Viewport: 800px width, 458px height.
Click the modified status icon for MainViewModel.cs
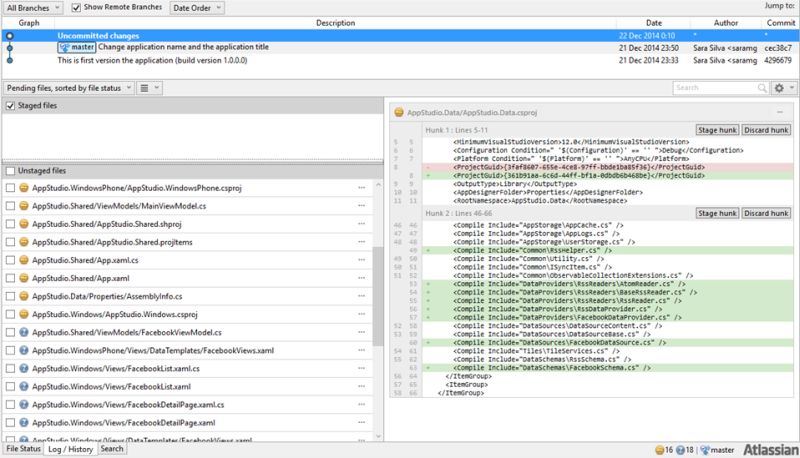pyautogui.click(x=24, y=206)
